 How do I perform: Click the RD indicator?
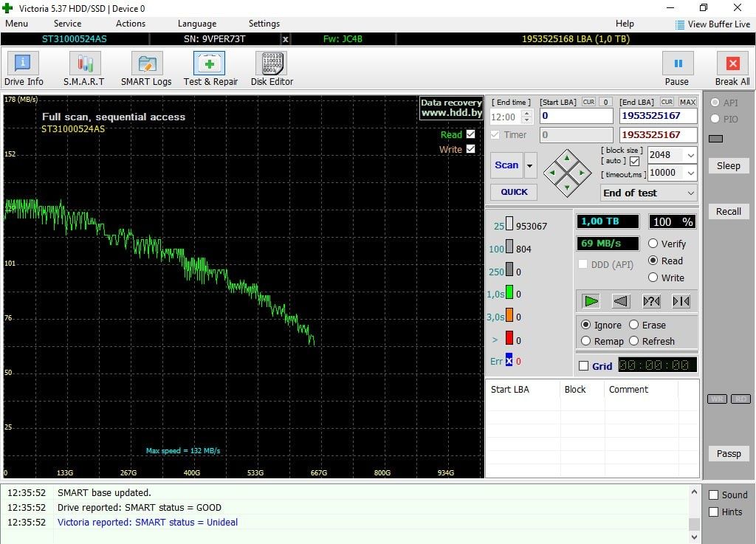(x=740, y=399)
